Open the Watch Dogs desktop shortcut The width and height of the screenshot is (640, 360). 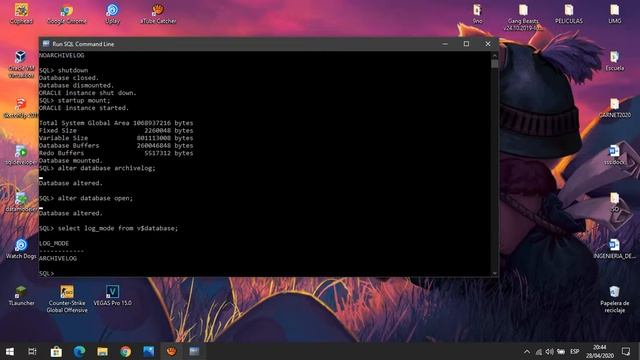tap(21, 249)
